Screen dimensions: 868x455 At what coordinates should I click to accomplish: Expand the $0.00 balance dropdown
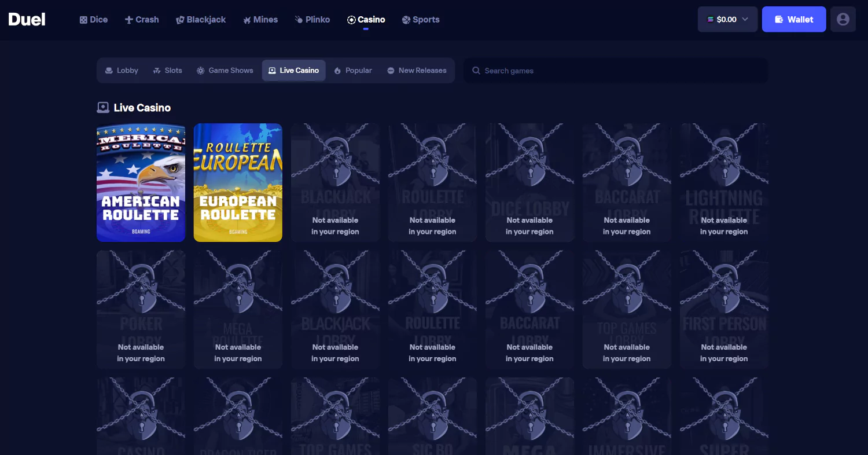point(728,19)
